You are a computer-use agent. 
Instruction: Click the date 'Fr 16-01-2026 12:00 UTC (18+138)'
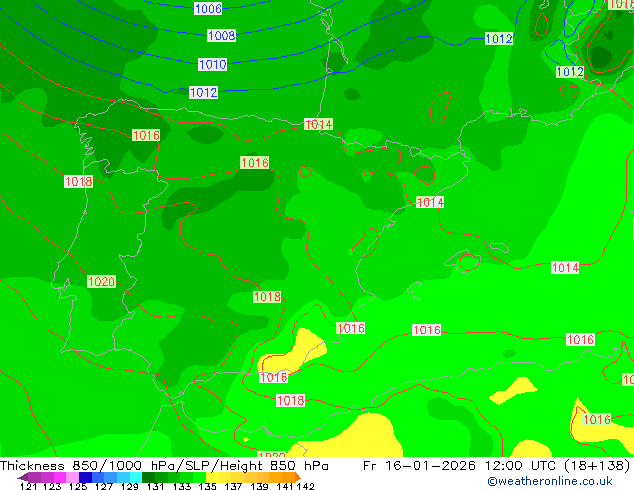coord(497,466)
